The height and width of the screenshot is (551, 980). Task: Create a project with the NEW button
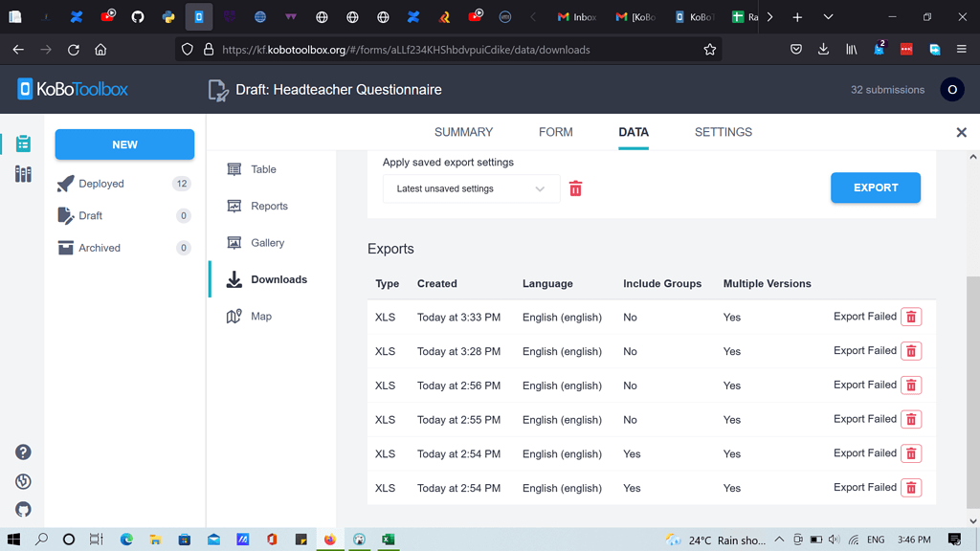[124, 143]
